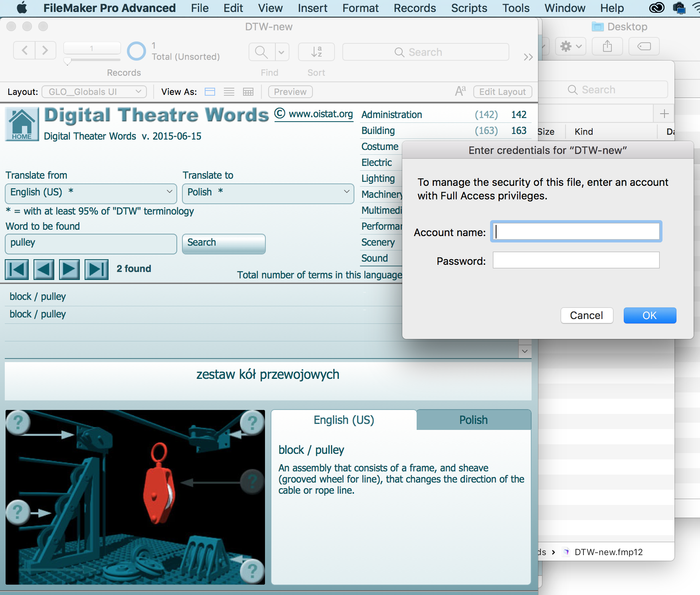Go to last found record arrow

point(97,269)
